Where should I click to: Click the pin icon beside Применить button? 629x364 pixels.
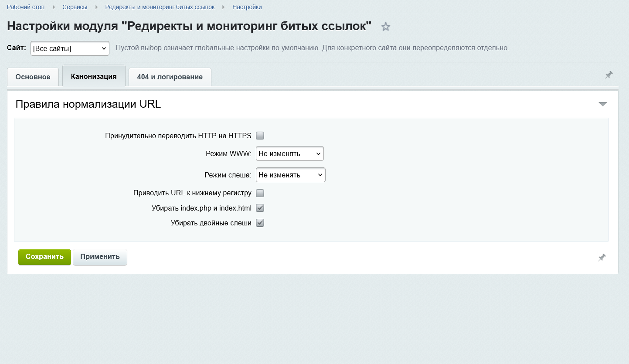[602, 258]
